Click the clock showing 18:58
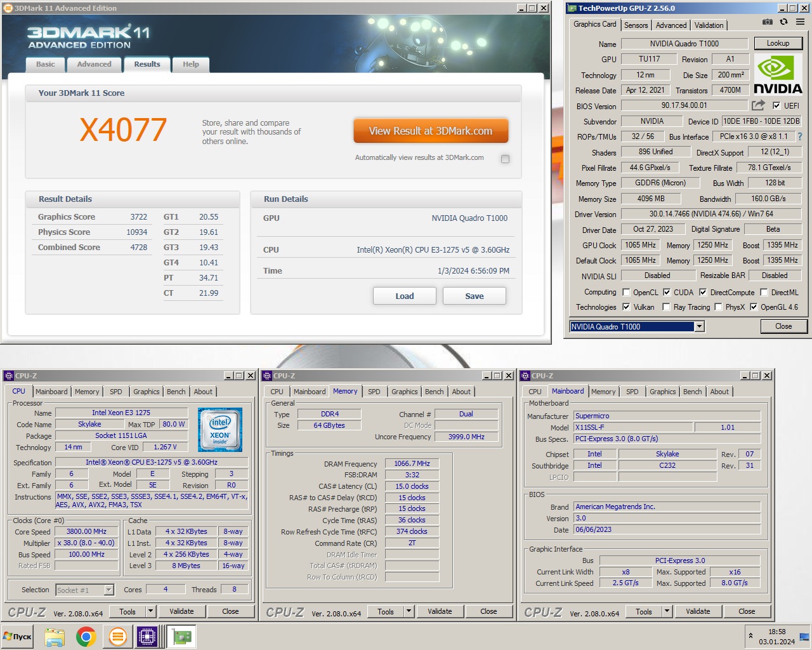The height and width of the screenshot is (650, 812). click(776, 632)
